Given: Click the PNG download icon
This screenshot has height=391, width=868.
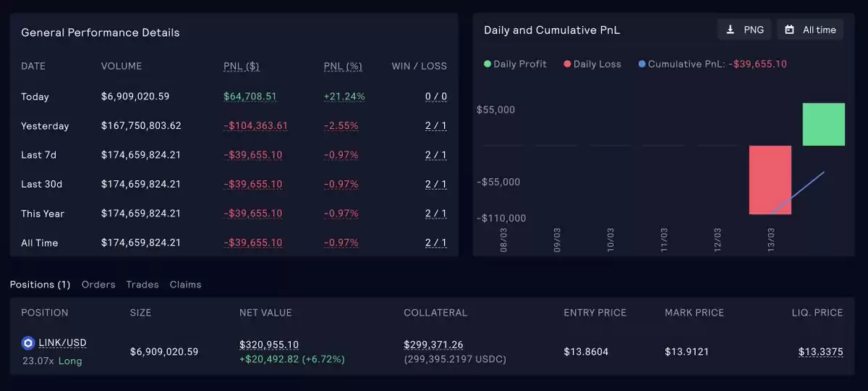Looking at the screenshot, I should pyautogui.click(x=730, y=30).
